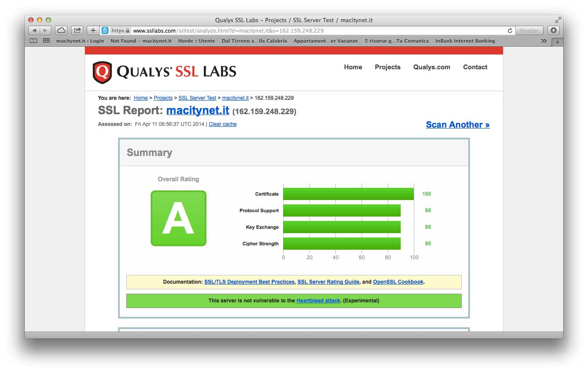This screenshot has width=588, height=373.
Task: Show hidden bookmarks with the double chevron
Action: 544,41
